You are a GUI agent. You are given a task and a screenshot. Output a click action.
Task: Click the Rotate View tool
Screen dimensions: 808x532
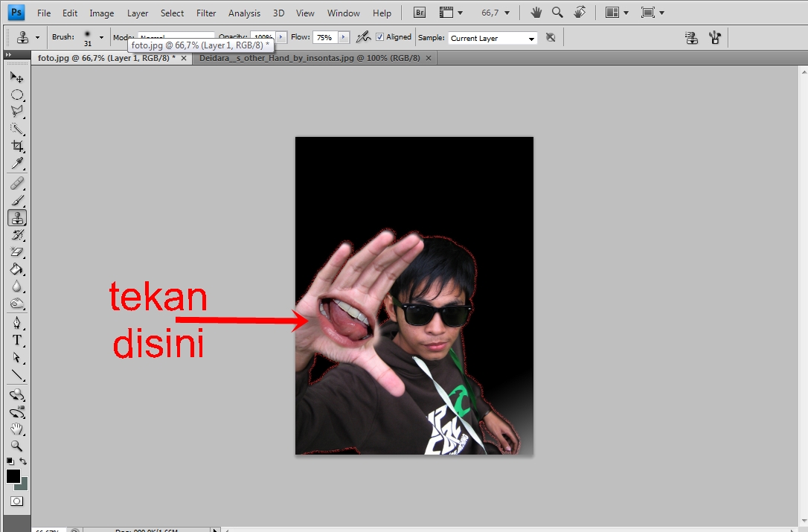coord(580,13)
